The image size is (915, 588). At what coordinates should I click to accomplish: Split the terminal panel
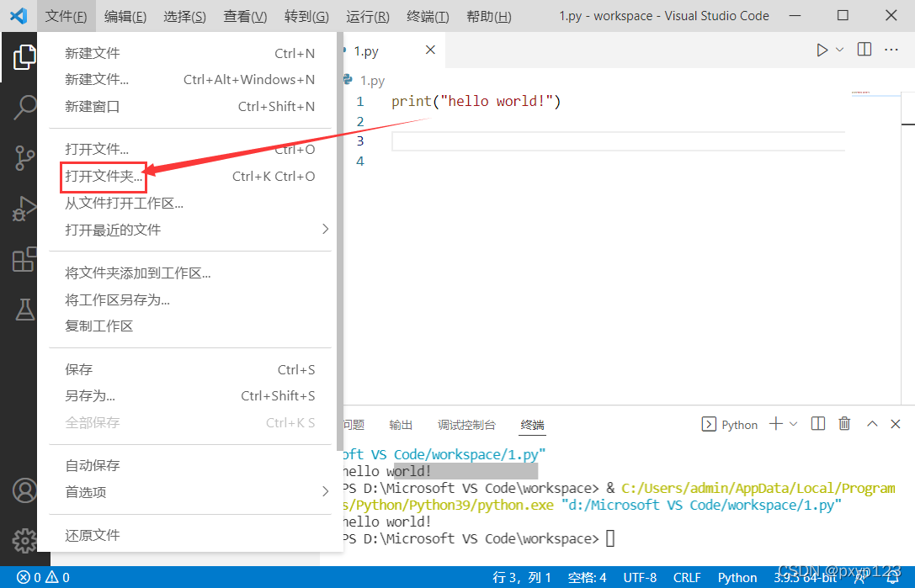[x=818, y=424]
